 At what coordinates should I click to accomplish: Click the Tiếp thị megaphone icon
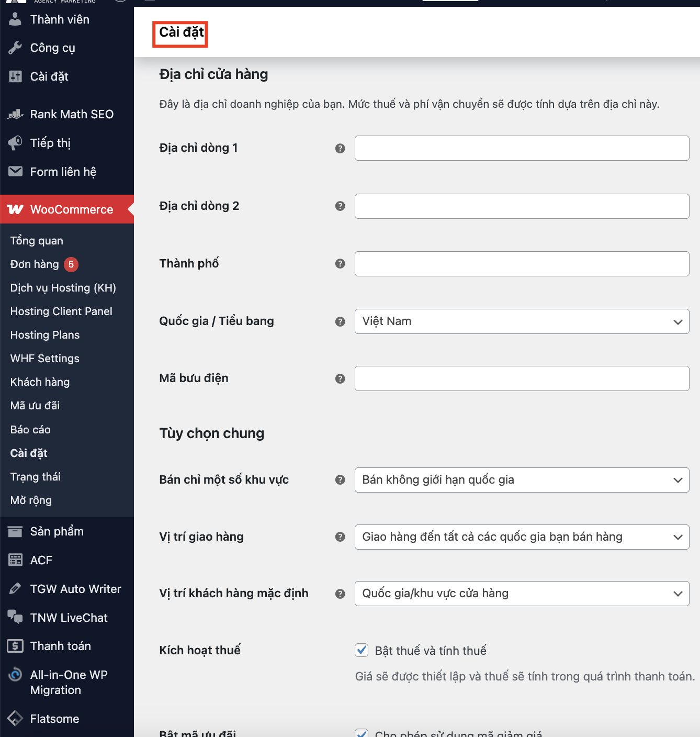pos(15,143)
